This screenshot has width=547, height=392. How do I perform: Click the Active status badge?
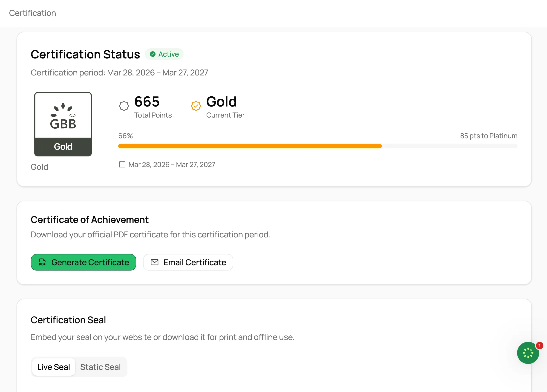click(164, 54)
